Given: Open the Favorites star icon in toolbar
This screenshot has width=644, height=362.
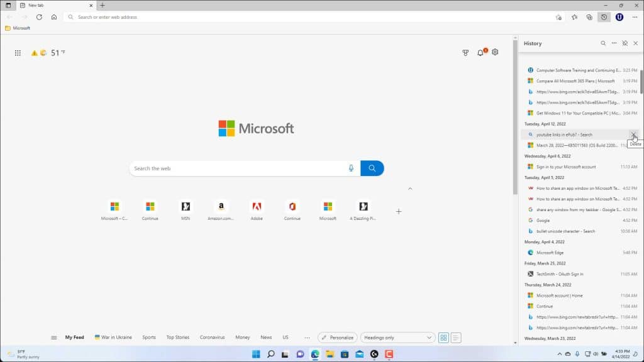Looking at the screenshot, I should [574, 17].
